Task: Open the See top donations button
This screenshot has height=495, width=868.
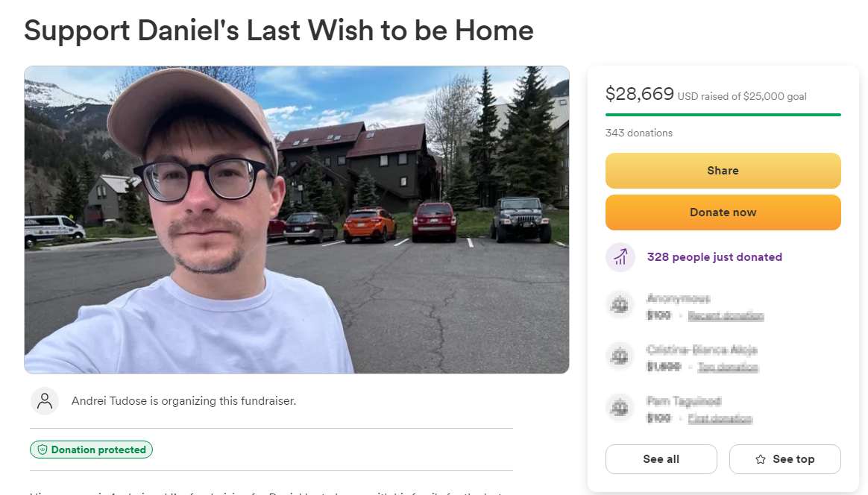Action: [x=785, y=459]
